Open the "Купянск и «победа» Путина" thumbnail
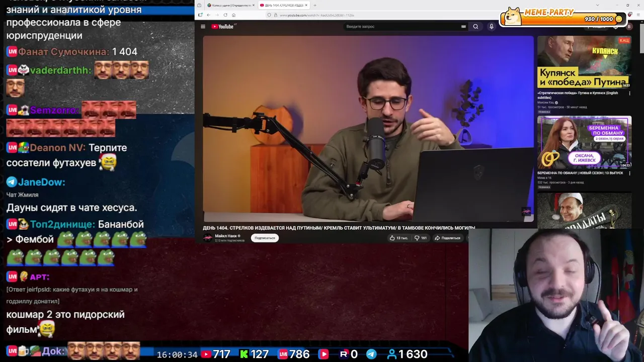644x362 pixels. click(584, 62)
